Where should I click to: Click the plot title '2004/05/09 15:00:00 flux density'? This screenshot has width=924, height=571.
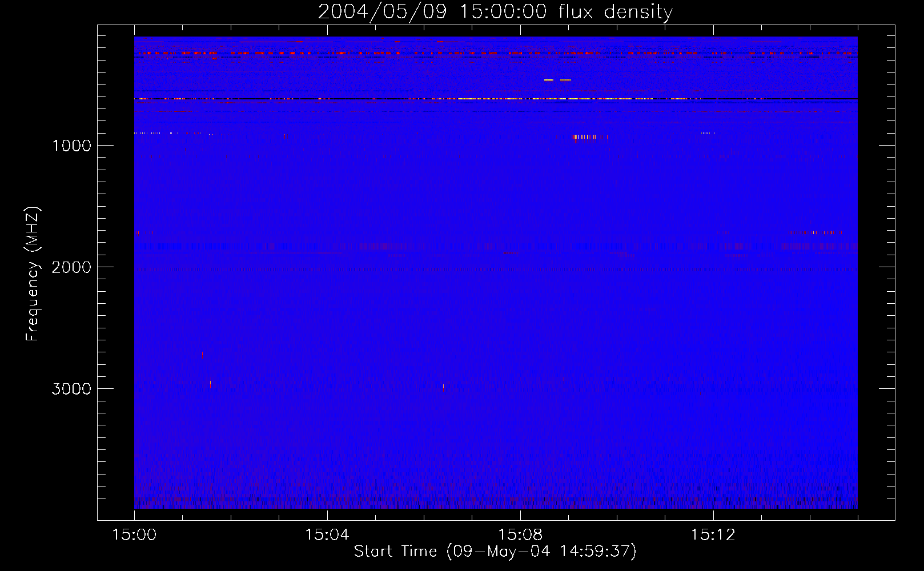coord(495,11)
